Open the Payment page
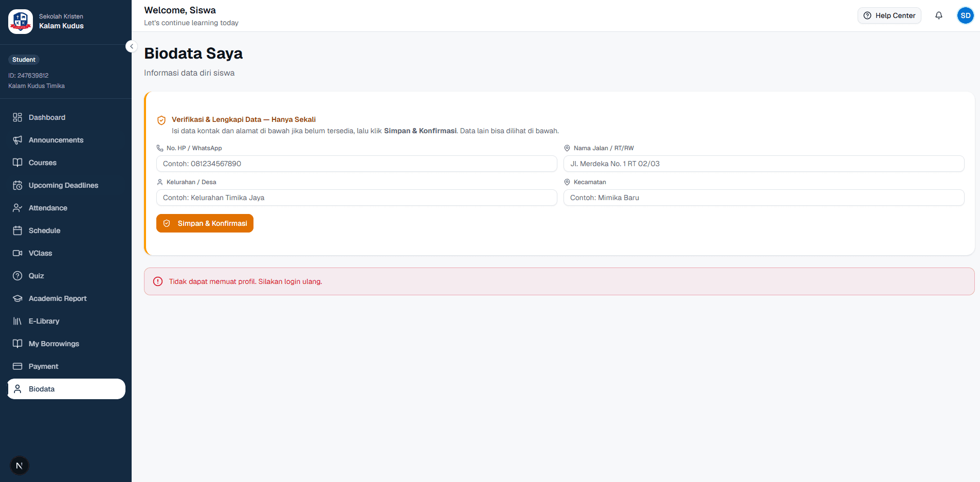 (43, 366)
